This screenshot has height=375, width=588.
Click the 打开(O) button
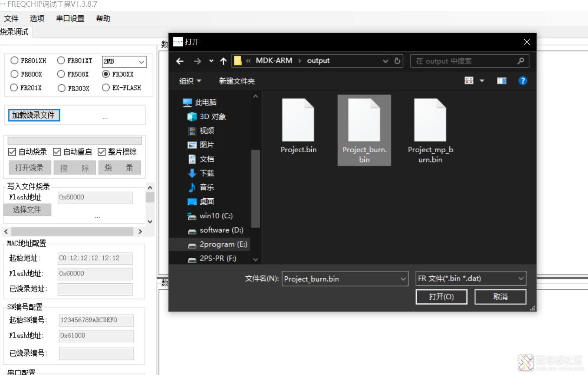click(x=441, y=297)
